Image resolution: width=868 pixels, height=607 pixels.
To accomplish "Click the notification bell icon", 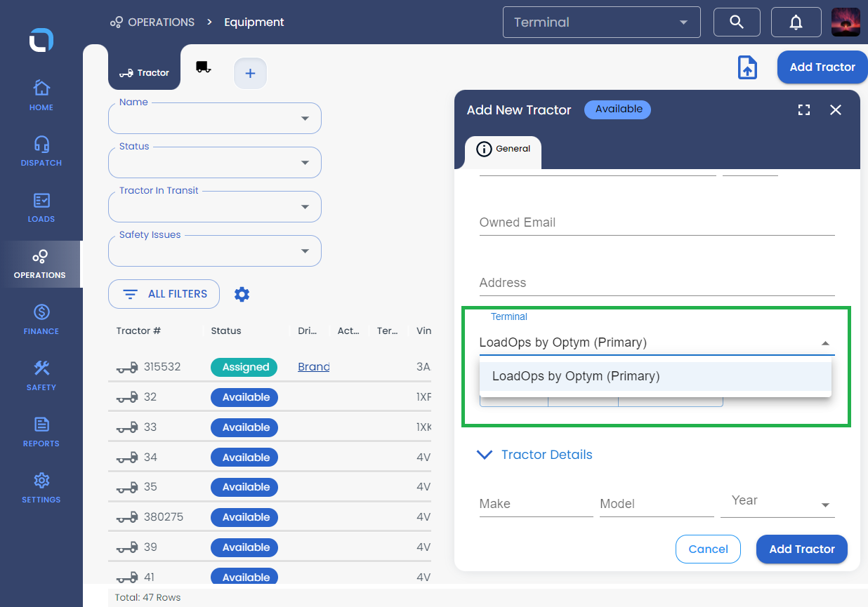I will point(796,22).
